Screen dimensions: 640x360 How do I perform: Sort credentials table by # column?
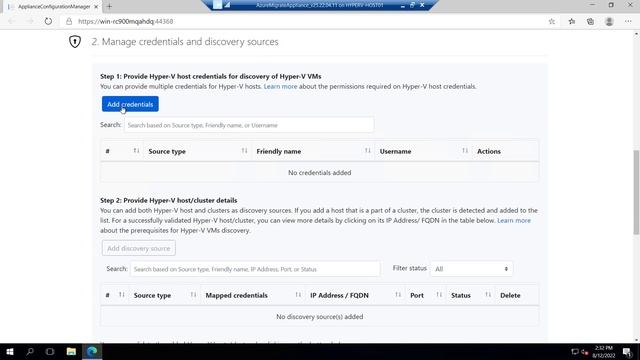coord(136,151)
